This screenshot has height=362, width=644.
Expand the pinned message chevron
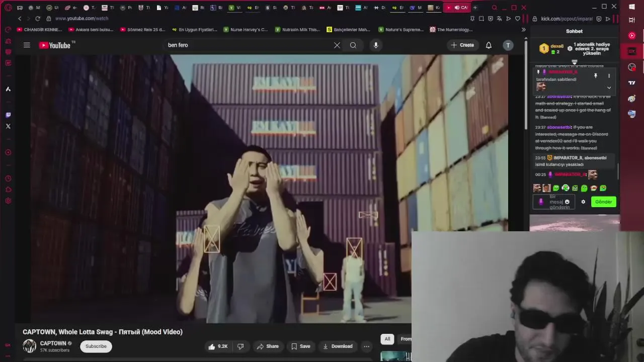(x=609, y=87)
